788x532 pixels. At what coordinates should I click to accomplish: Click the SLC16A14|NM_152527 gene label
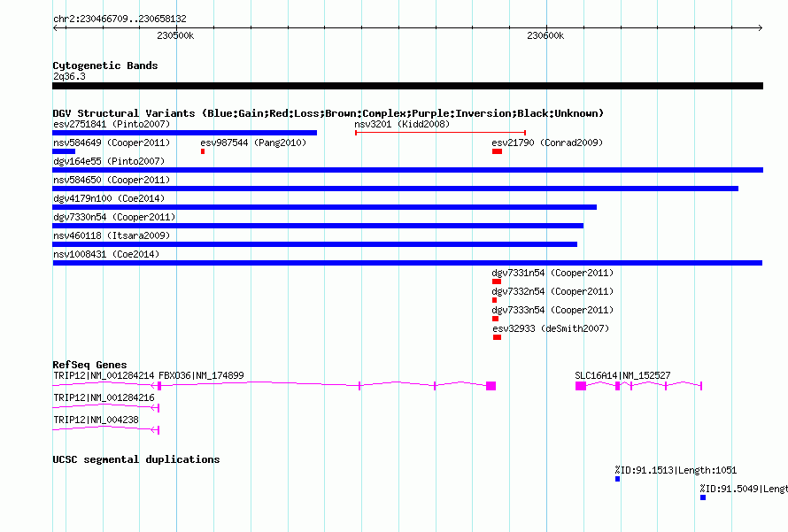(622, 375)
